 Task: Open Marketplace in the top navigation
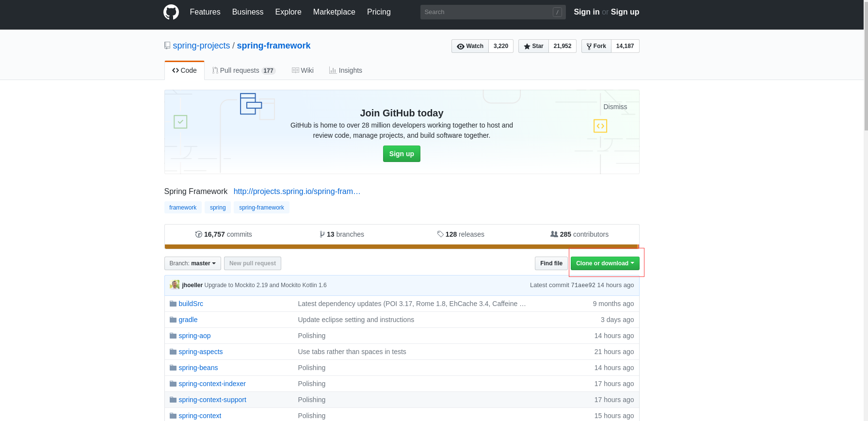(334, 12)
